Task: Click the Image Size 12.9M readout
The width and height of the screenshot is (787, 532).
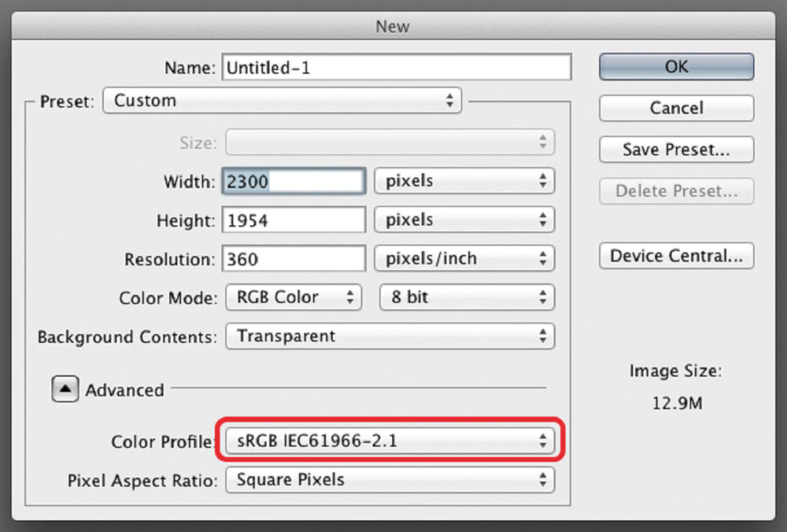Action: point(675,405)
